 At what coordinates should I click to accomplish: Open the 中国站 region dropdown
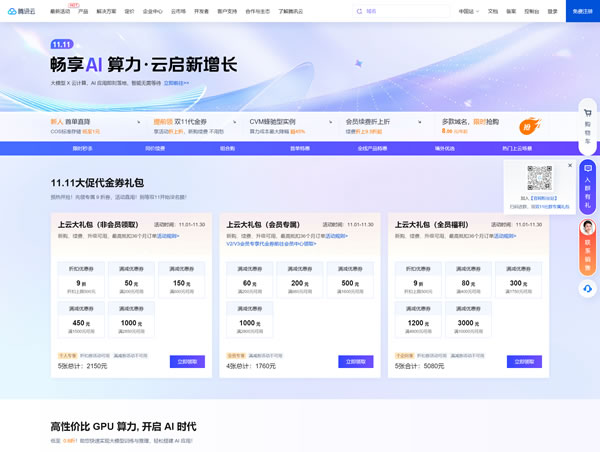[469, 11]
